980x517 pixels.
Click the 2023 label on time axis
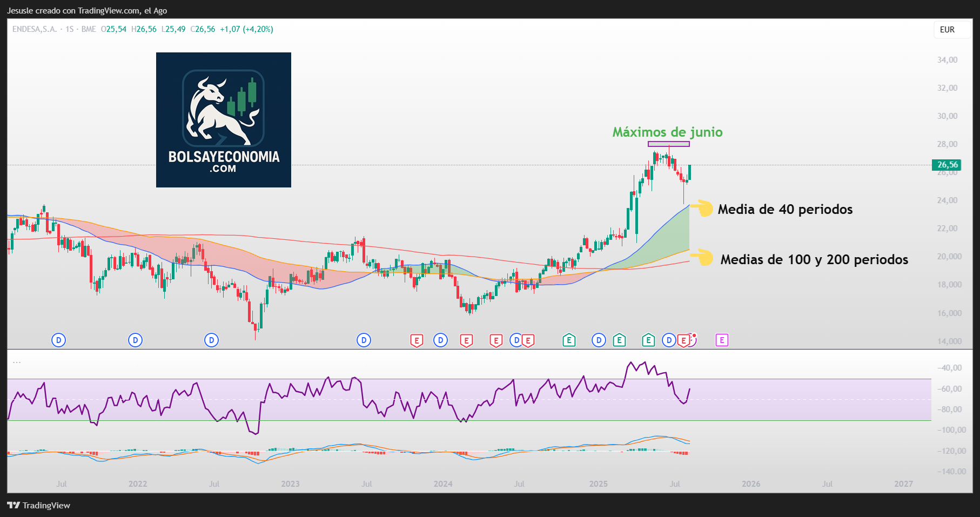[290, 484]
